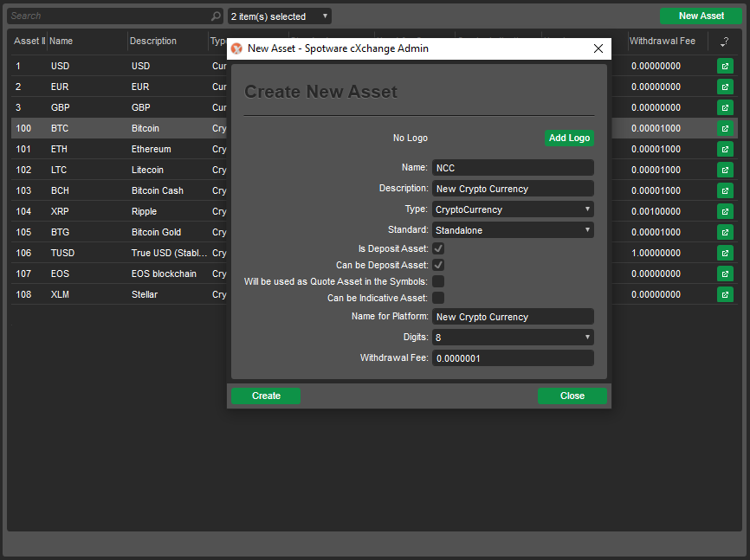Click the GBP name cell in row 3
Screen dimensions: 750x560
click(61, 107)
